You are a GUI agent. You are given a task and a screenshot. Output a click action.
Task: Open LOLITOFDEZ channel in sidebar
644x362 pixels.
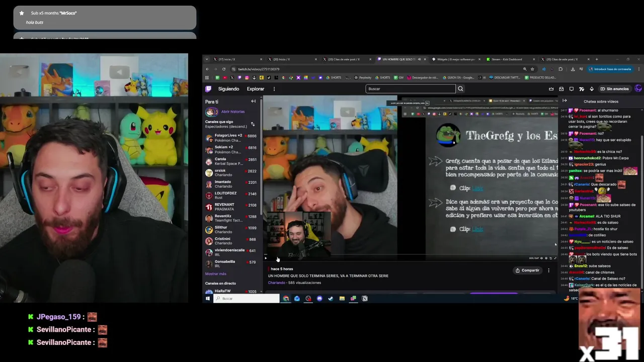231,195
